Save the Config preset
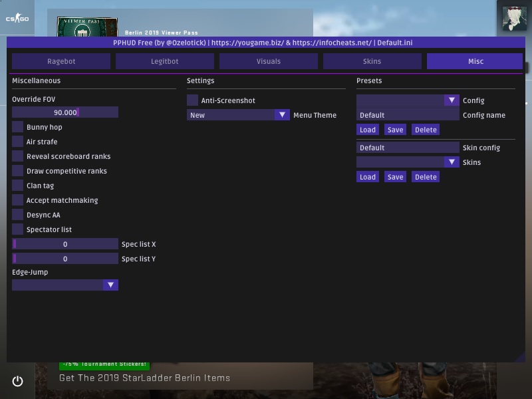The height and width of the screenshot is (399, 532). point(395,130)
